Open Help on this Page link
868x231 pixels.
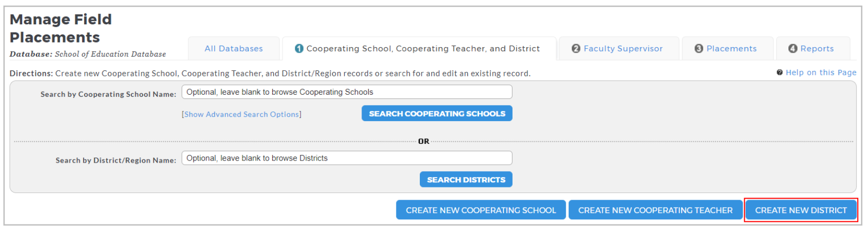click(821, 72)
